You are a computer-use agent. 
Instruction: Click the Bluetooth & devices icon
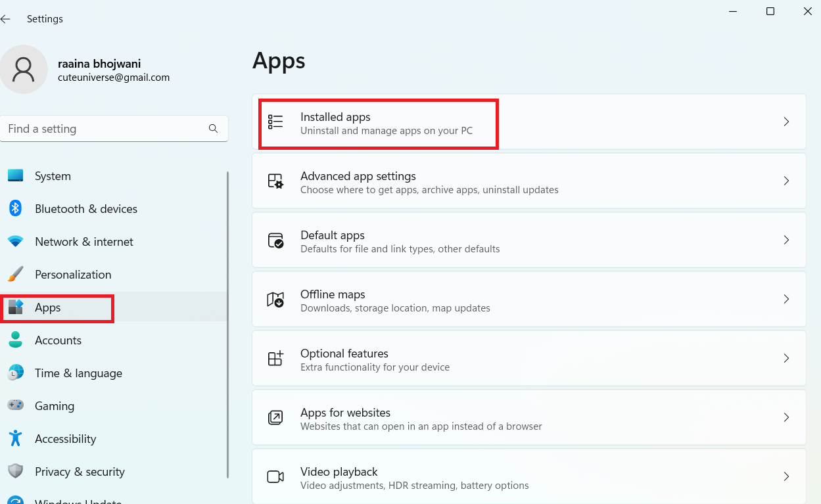tap(15, 209)
